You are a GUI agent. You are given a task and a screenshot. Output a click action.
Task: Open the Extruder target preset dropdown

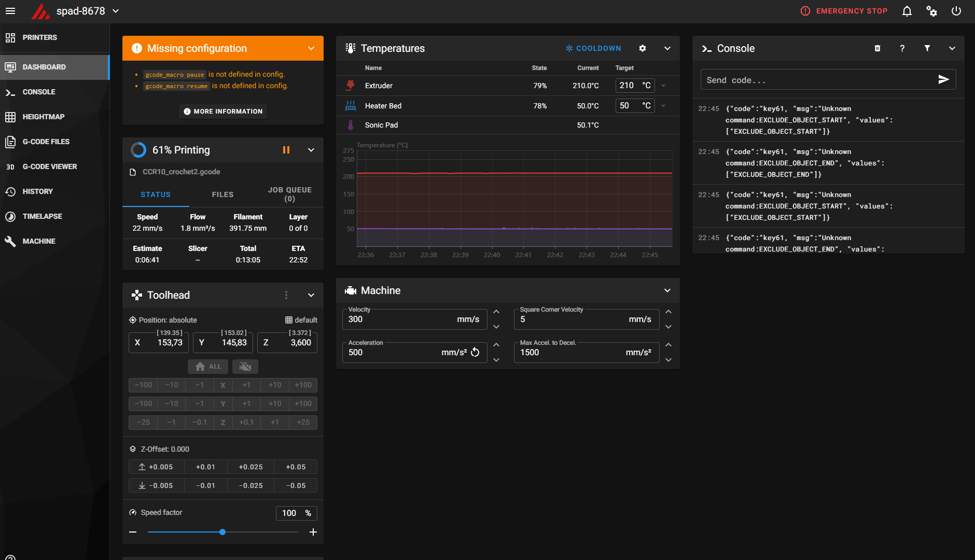(x=663, y=86)
